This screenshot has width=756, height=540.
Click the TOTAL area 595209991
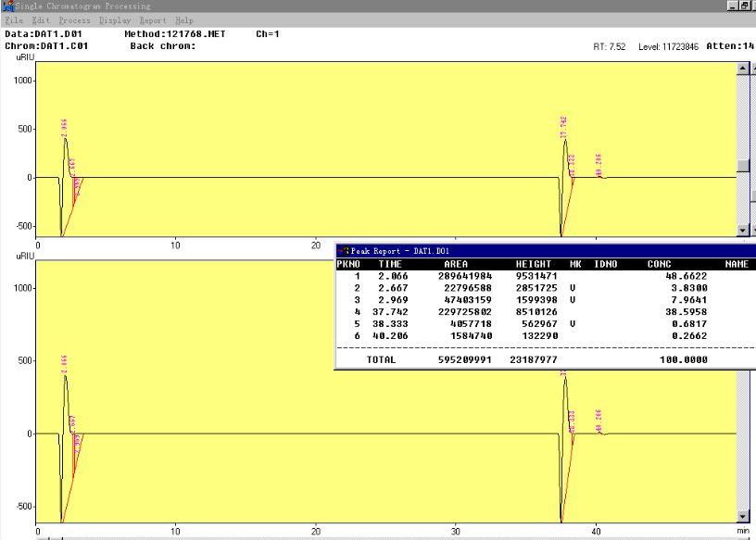tap(465, 359)
